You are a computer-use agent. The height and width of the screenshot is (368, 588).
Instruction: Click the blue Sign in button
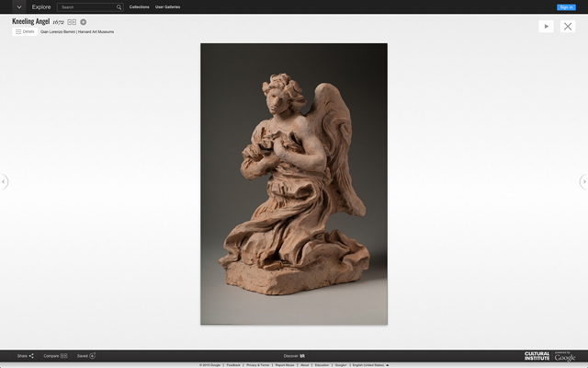click(566, 7)
